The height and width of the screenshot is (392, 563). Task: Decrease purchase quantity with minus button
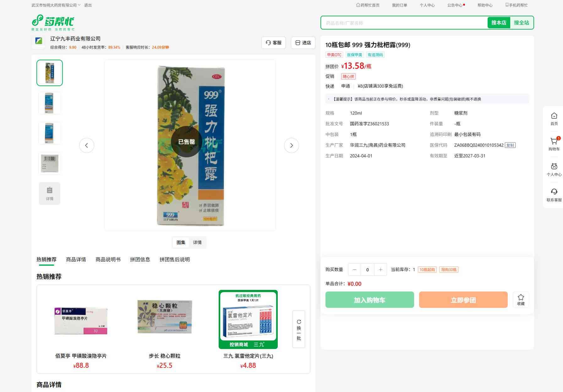354,269
